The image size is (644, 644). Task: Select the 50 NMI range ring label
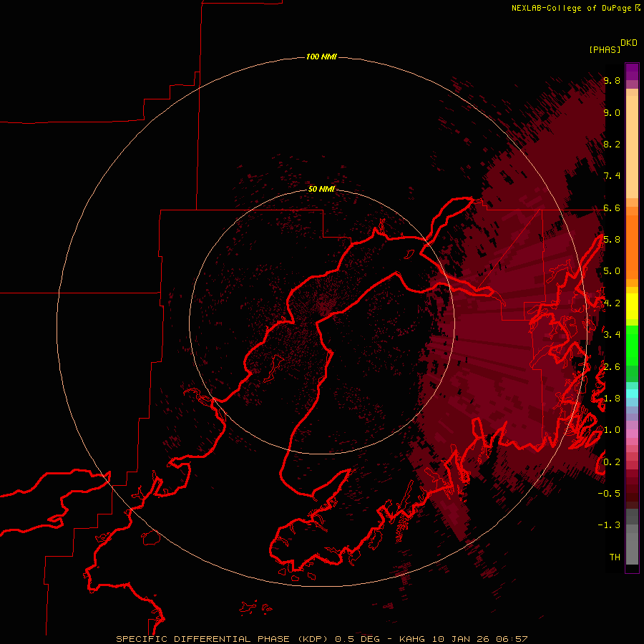(x=321, y=189)
